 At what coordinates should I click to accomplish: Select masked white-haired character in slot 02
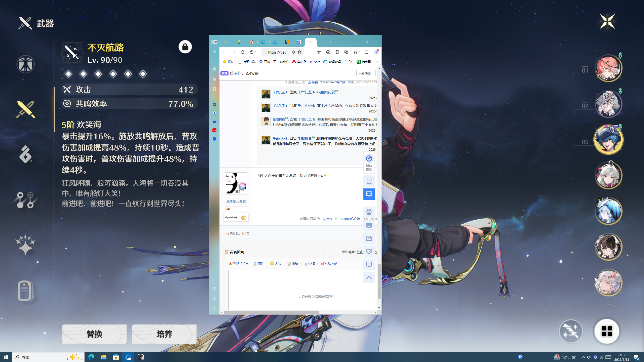click(x=608, y=104)
